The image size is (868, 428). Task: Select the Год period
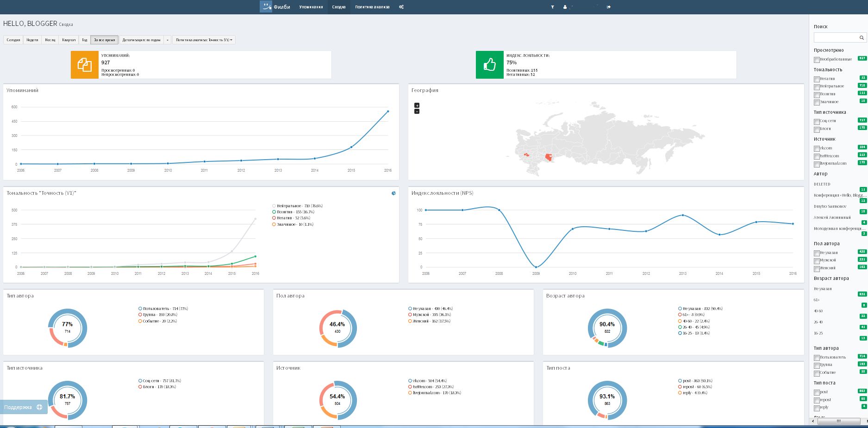(85, 40)
